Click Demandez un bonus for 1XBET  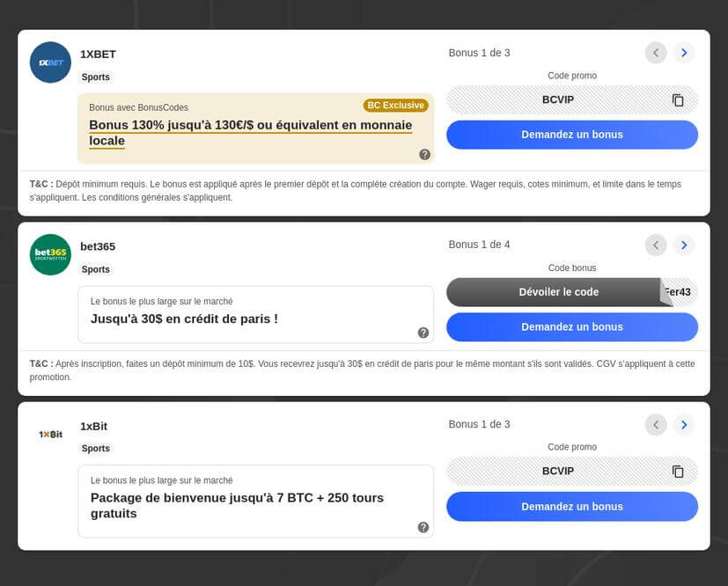(x=572, y=135)
